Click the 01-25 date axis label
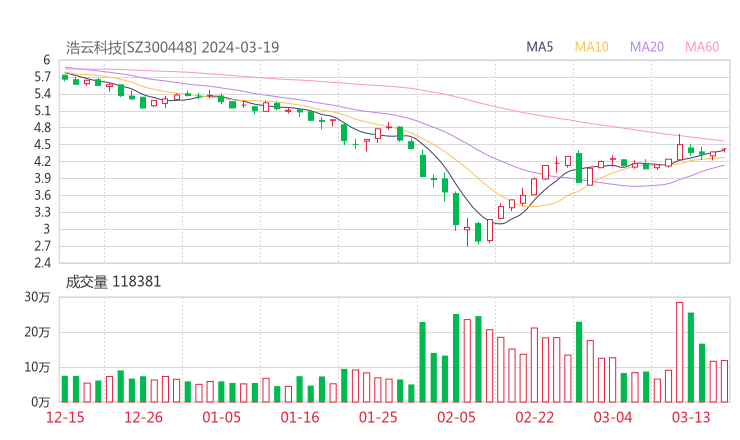 pyautogui.click(x=378, y=417)
